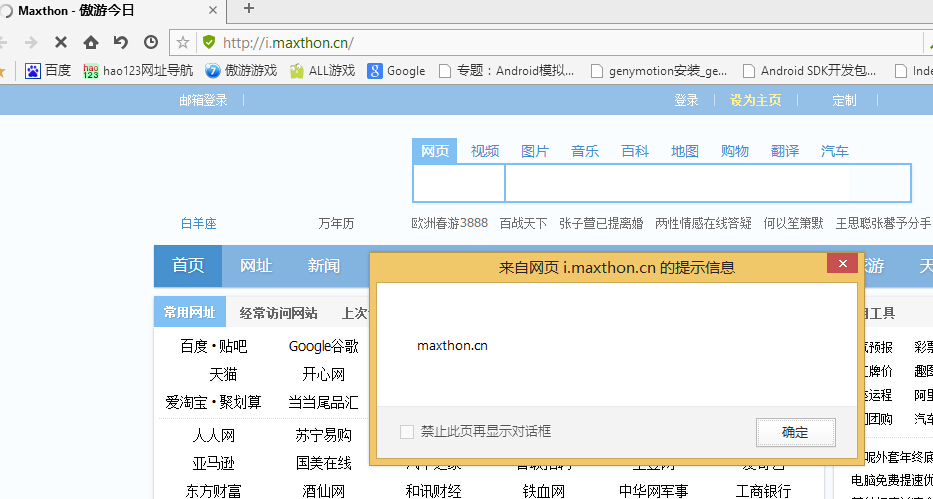Go forward with the forward arrow

31,42
